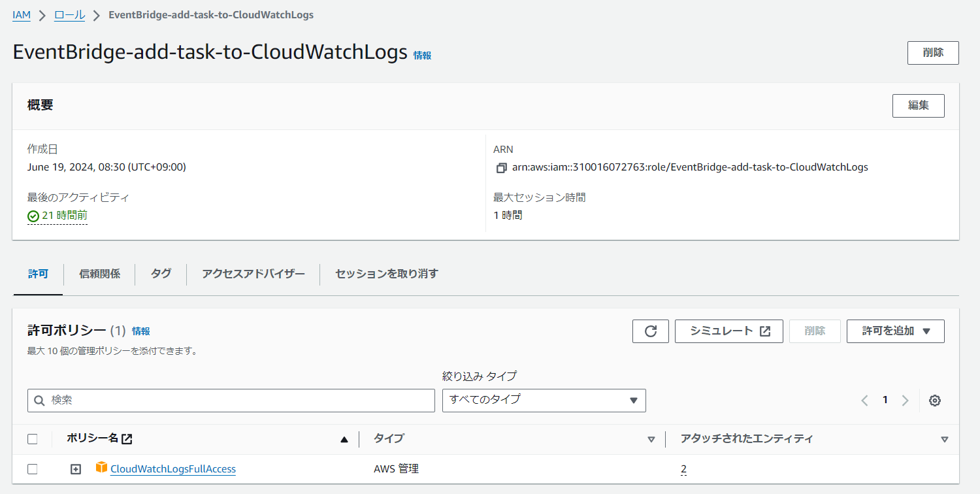Check the CloudWatchLogsFullAccess row checkbox
Screen dimensions: 980x494
click(x=33, y=469)
